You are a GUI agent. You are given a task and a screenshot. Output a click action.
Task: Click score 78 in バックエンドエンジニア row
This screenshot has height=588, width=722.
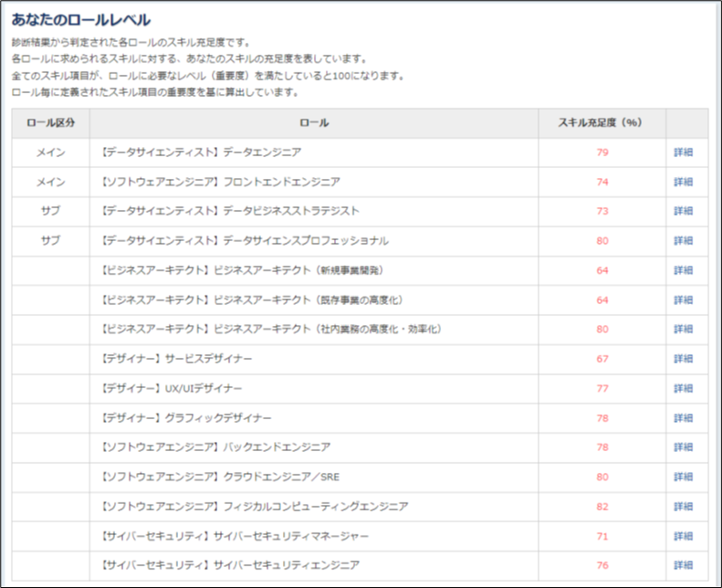[x=602, y=447]
